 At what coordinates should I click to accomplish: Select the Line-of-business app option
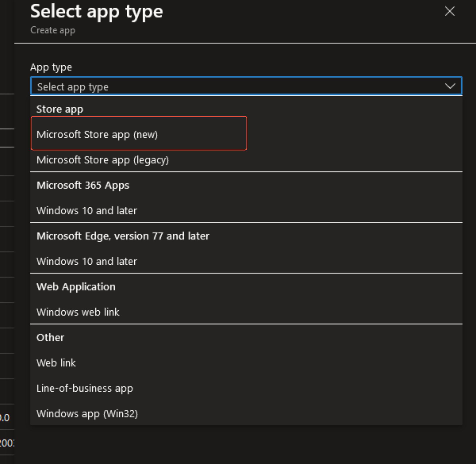85,388
